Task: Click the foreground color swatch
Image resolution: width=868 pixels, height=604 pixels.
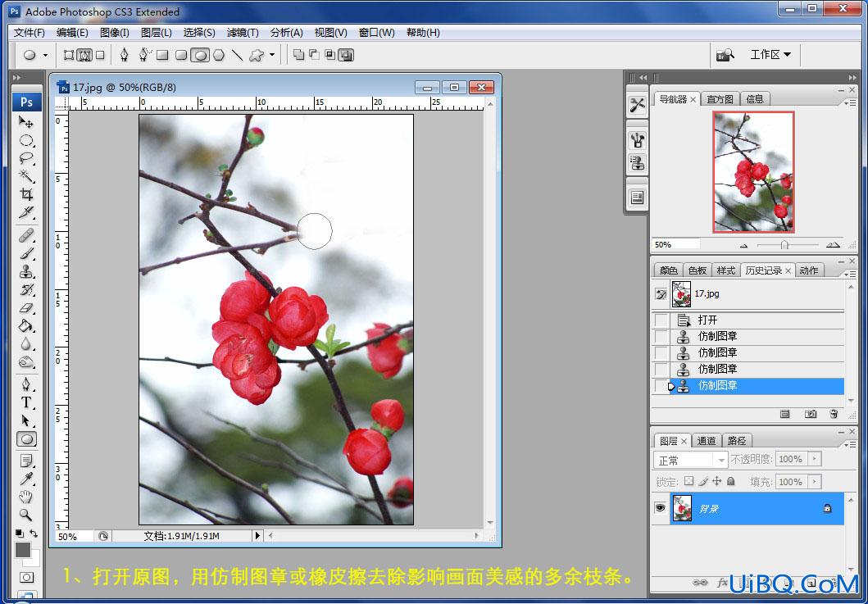Action: (23, 550)
